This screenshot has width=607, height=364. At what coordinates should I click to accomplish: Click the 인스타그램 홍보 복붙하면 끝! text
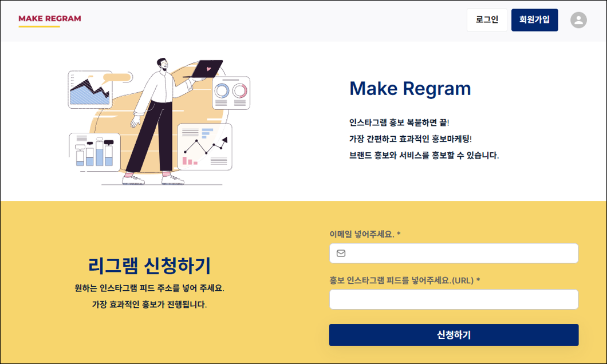pyautogui.click(x=399, y=122)
